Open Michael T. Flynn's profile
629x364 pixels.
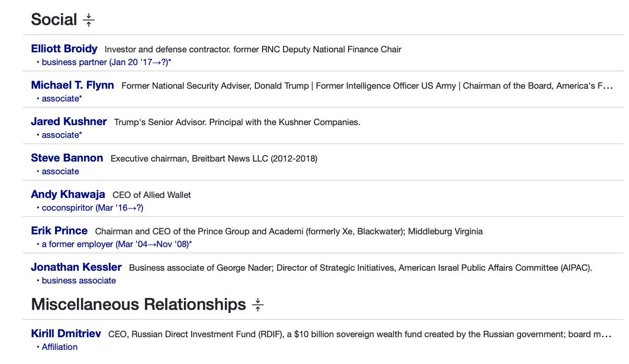[72, 85]
